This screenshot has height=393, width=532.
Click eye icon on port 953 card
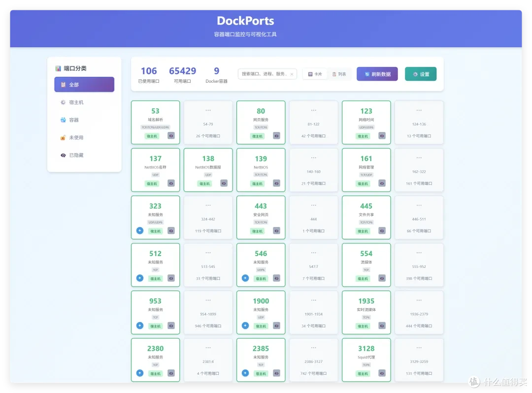click(x=171, y=326)
